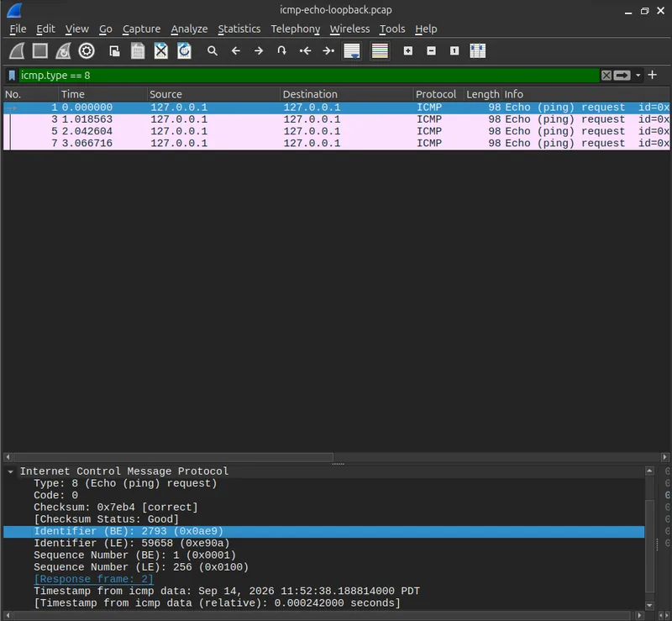Screen dimensions: 672x621
Task: Go to specified packet icon
Action: pyautogui.click(x=281, y=51)
